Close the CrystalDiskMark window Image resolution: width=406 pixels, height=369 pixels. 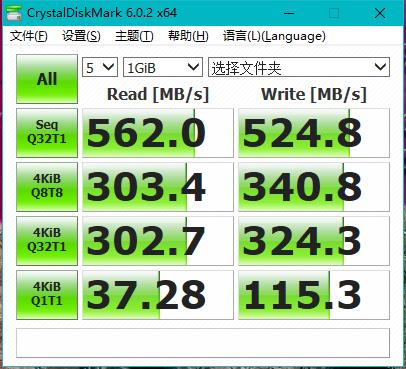(x=380, y=13)
